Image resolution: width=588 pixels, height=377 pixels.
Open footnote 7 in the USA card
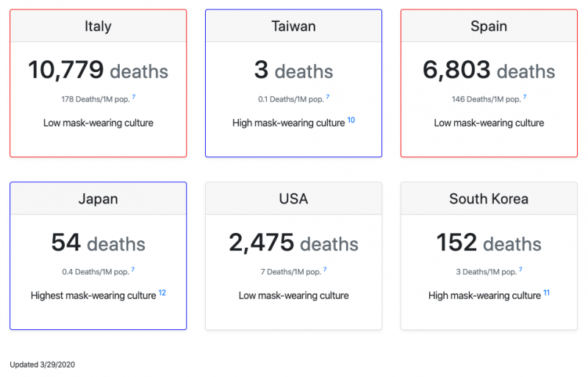(325, 270)
